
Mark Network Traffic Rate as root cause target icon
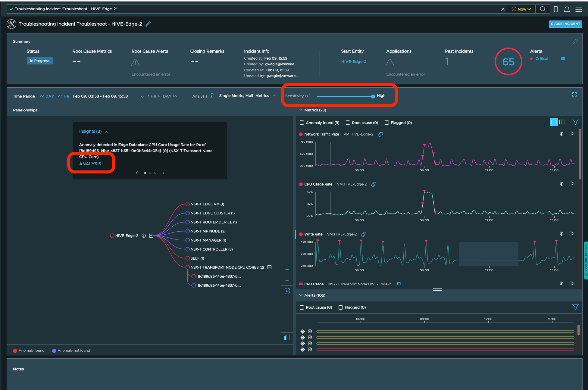click(561, 134)
